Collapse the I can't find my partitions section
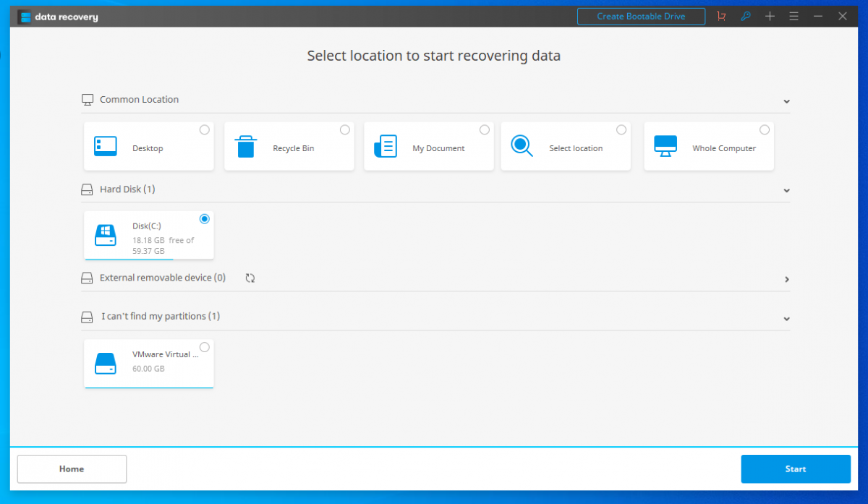 (x=786, y=319)
